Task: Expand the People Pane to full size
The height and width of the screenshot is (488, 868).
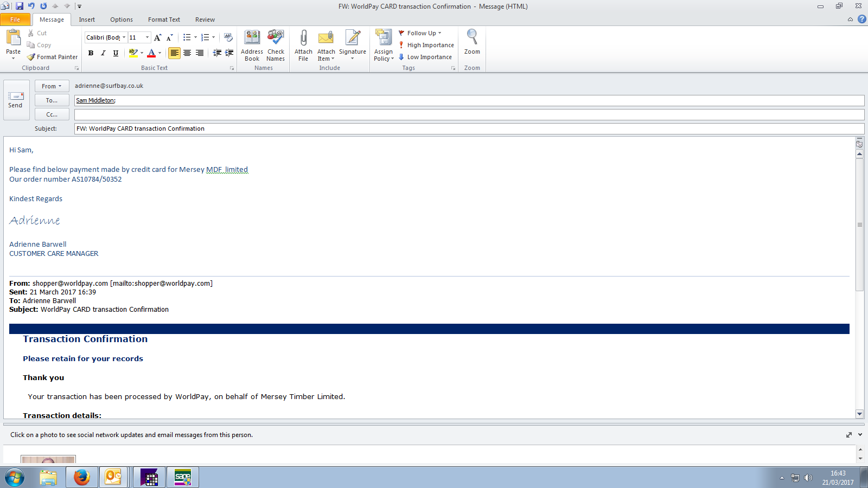Action: (x=848, y=435)
